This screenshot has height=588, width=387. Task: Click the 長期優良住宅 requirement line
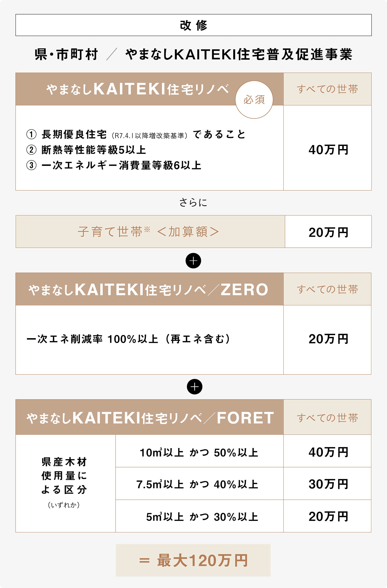tap(136, 135)
